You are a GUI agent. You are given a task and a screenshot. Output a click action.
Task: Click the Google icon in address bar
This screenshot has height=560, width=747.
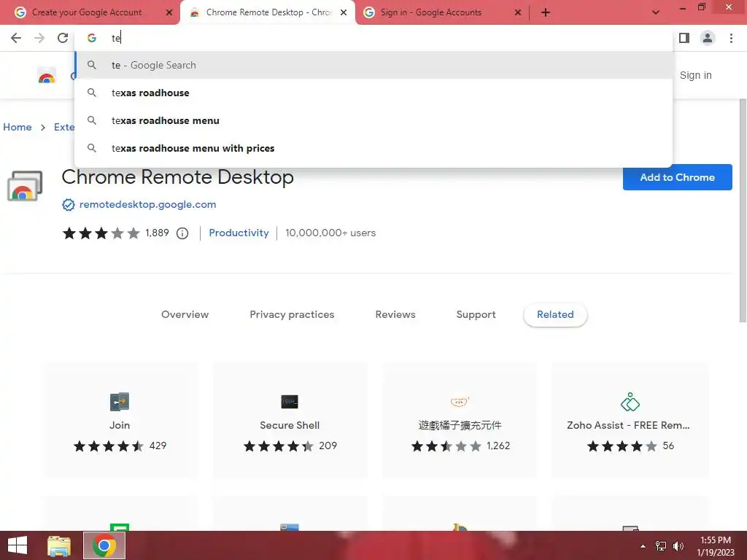point(91,38)
